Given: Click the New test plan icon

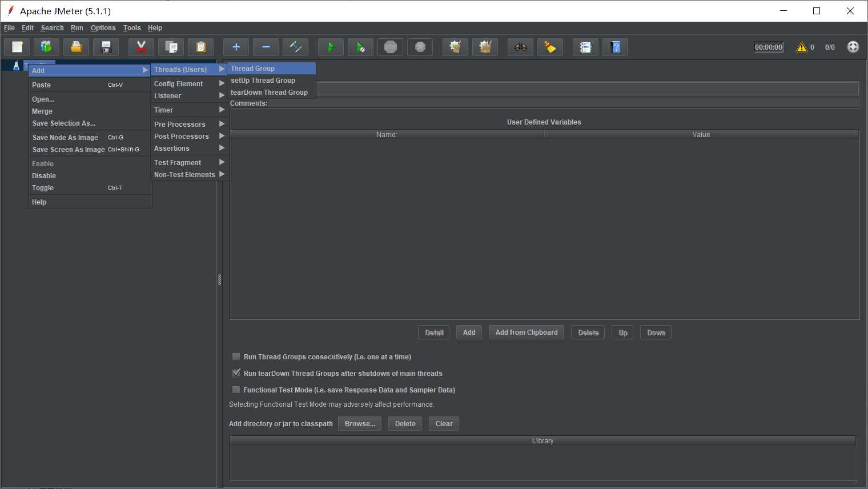Looking at the screenshot, I should (17, 47).
